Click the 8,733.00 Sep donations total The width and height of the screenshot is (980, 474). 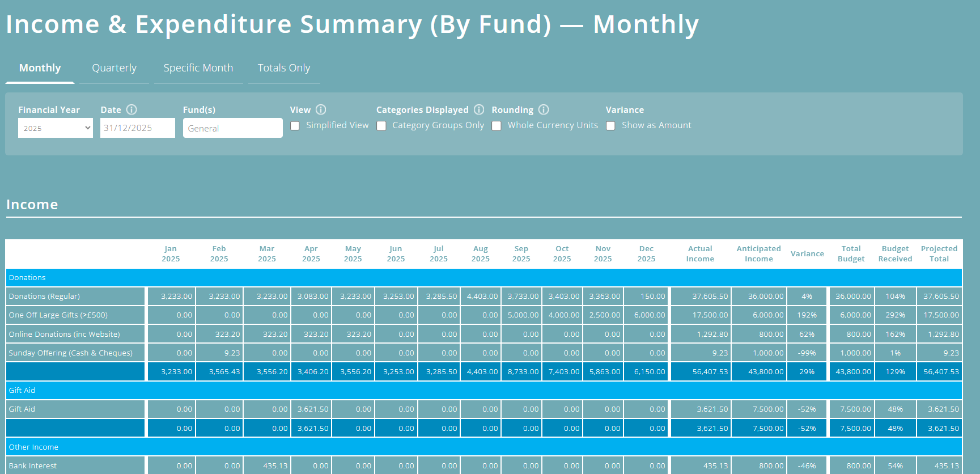point(522,372)
